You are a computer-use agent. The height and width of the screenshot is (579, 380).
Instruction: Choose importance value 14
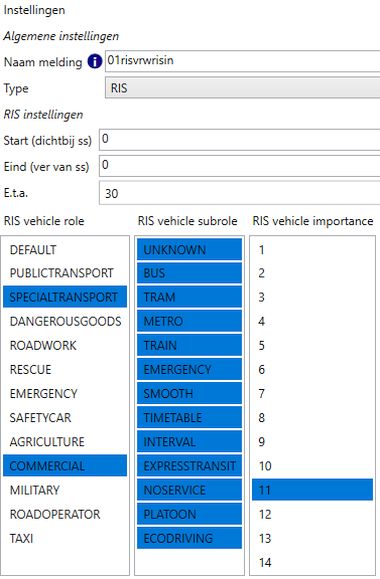tap(312, 562)
